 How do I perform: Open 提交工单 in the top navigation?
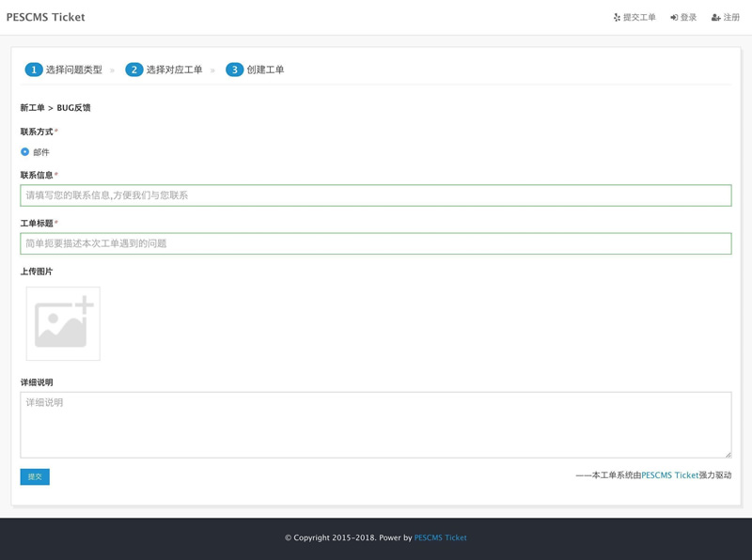tap(634, 17)
